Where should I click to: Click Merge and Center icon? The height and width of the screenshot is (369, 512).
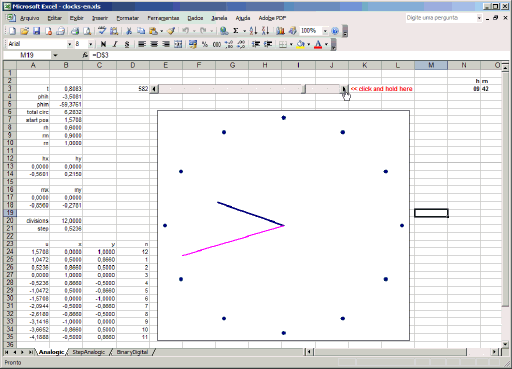pos(178,44)
